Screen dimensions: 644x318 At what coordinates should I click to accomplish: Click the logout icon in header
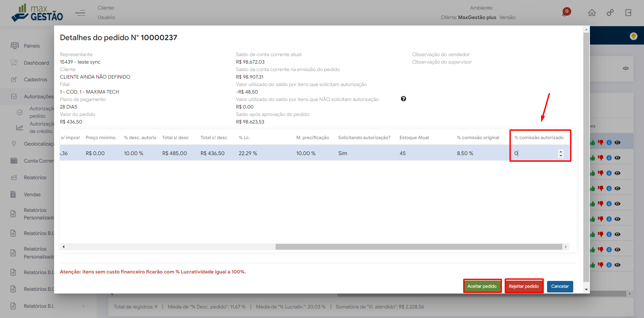point(628,13)
